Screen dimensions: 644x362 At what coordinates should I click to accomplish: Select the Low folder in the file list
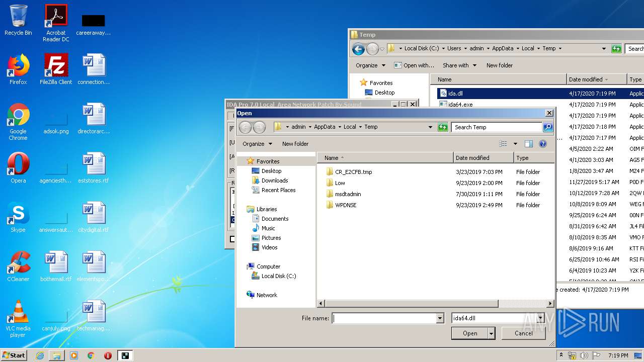tap(340, 183)
